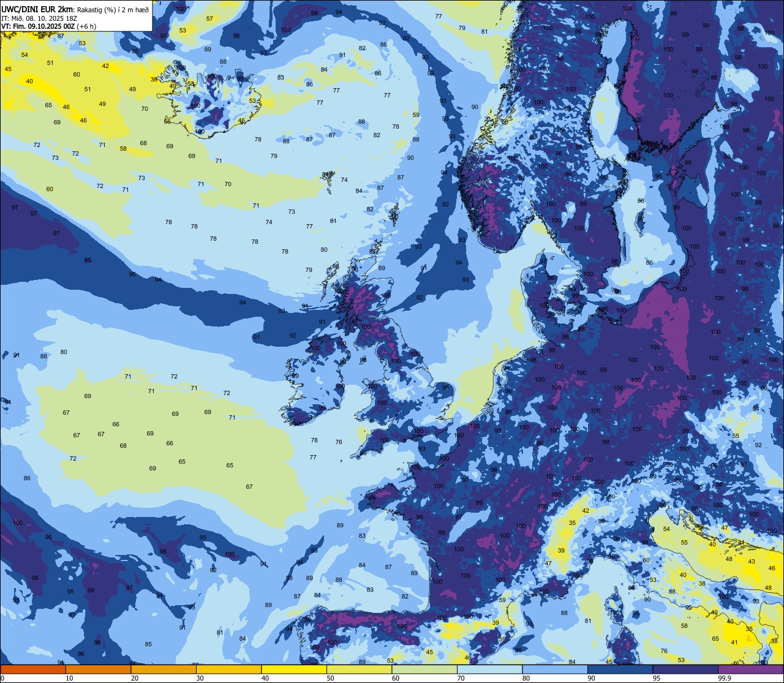Screen dimensions: 784x683
Task: Click the 20–30% legend color segment
Action: (163, 669)
